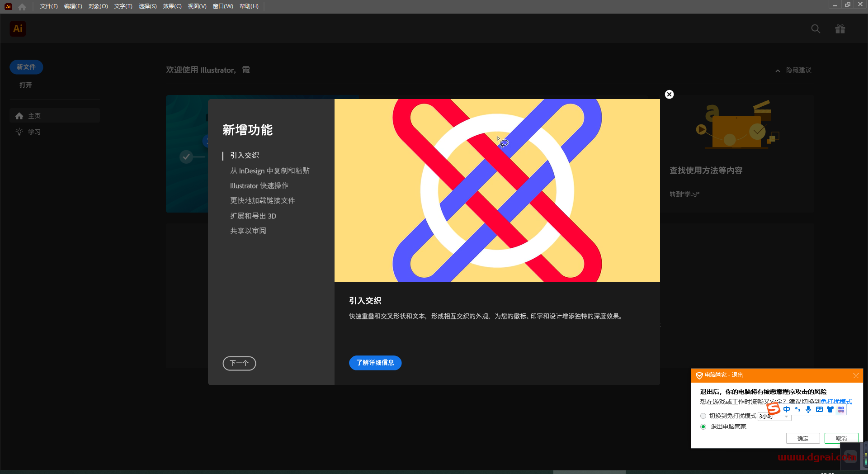Click the search magnifier icon
This screenshot has width=868, height=474.
point(816,29)
